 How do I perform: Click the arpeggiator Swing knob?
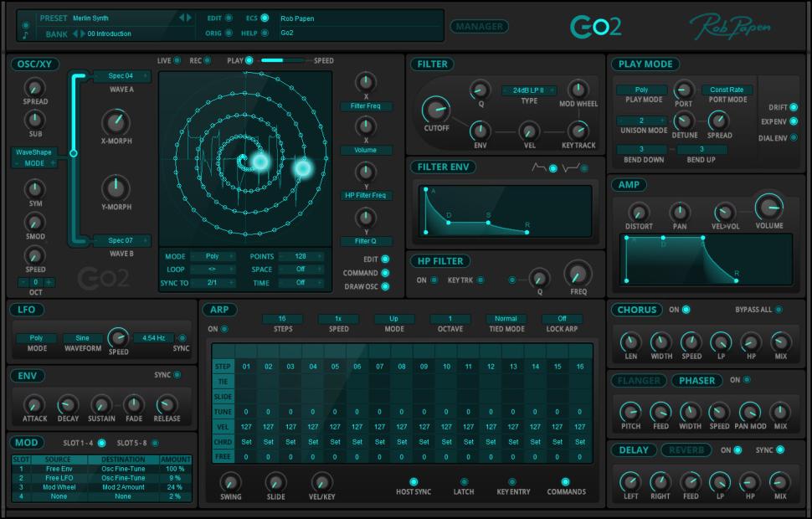coord(230,482)
